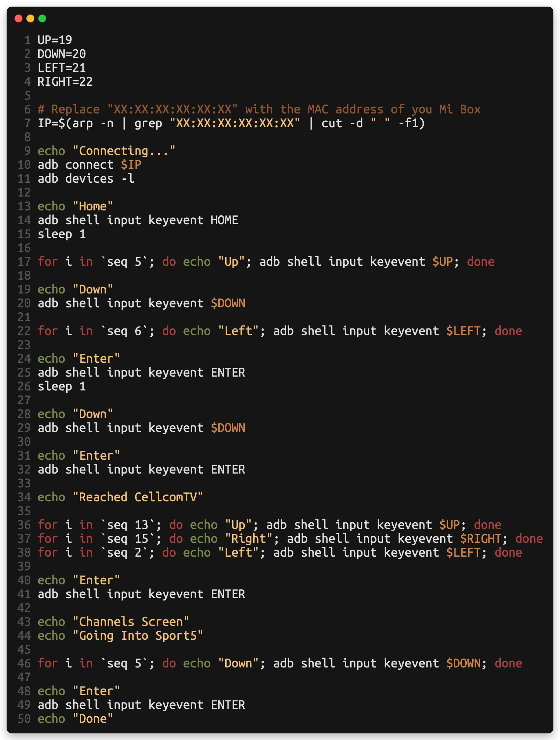Click the seq 6 Left loop line
The height and width of the screenshot is (740, 560).
click(280, 331)
